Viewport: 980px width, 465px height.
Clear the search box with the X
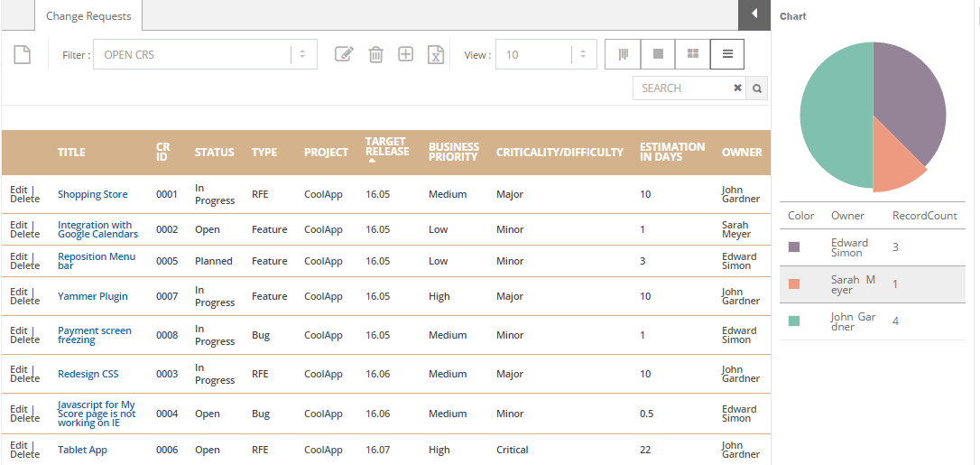click(737, 88)
